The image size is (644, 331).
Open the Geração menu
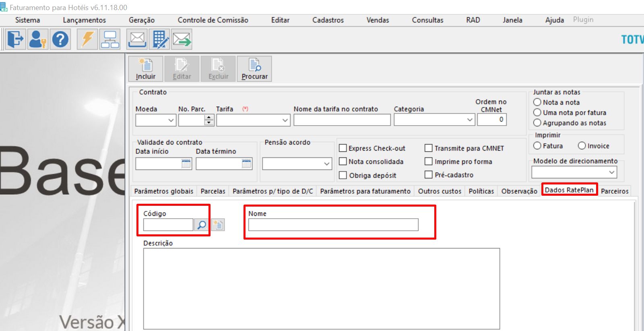click(142, 20)
